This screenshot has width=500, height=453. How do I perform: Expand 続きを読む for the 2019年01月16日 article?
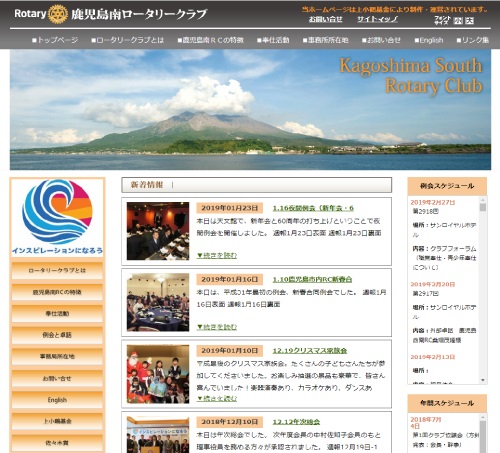pyautogui.click(x=217, y=327)
